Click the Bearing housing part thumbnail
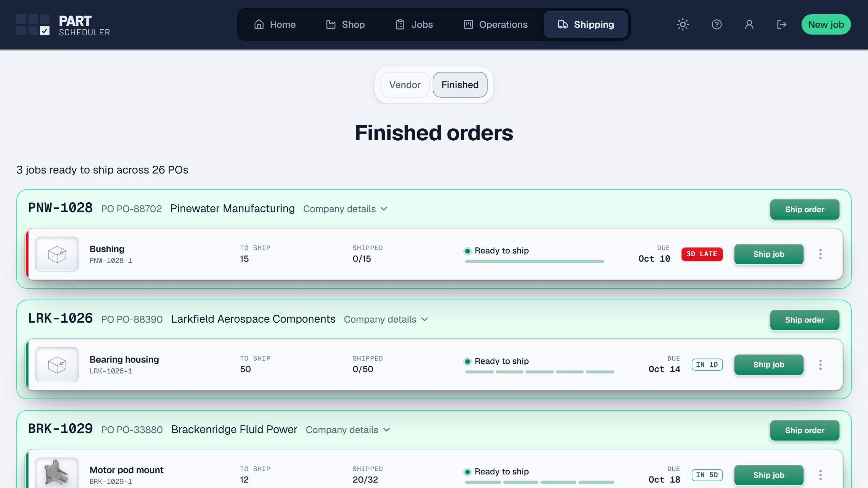 pyautogui.click(x=57, y=365)
